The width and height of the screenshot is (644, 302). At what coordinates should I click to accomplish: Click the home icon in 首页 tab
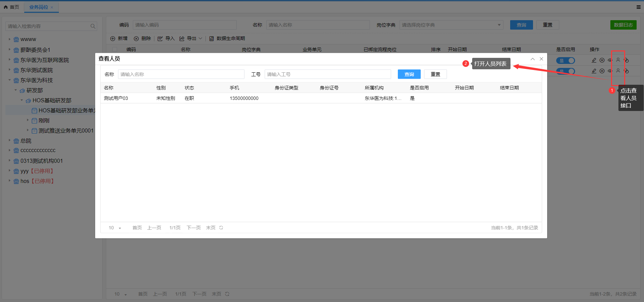(x=6, y=7)
